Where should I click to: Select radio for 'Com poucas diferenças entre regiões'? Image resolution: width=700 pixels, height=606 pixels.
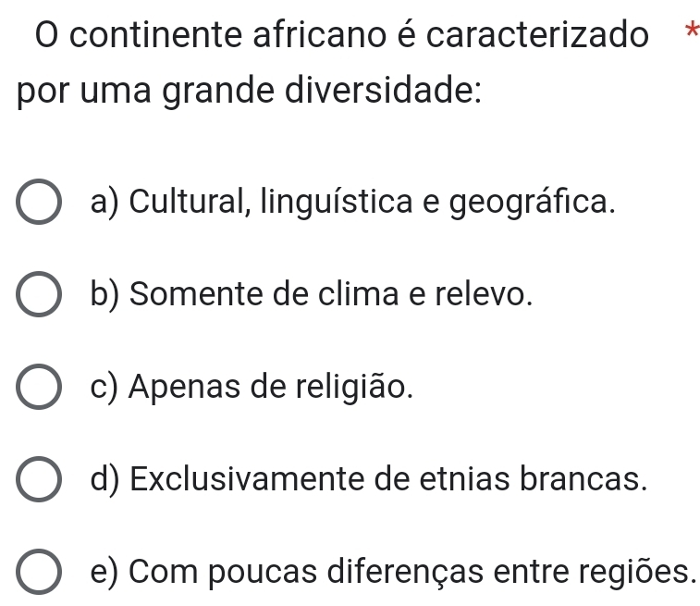tap(40, 573)
